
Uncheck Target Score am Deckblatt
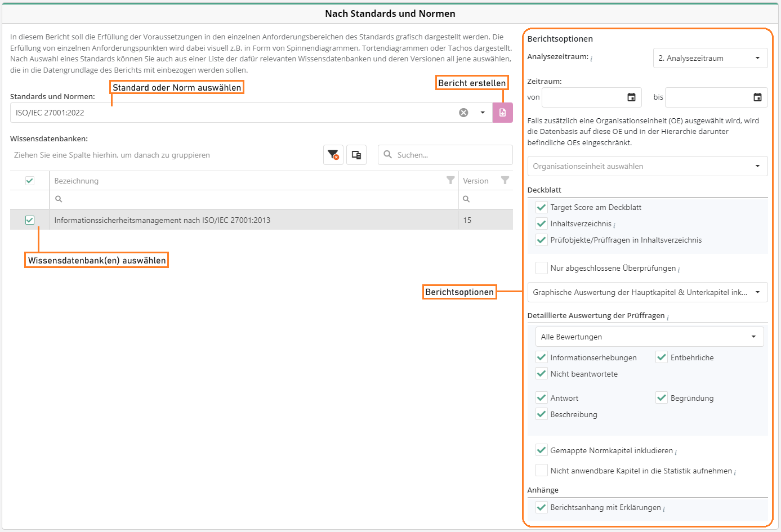click(x=542, y=207)
